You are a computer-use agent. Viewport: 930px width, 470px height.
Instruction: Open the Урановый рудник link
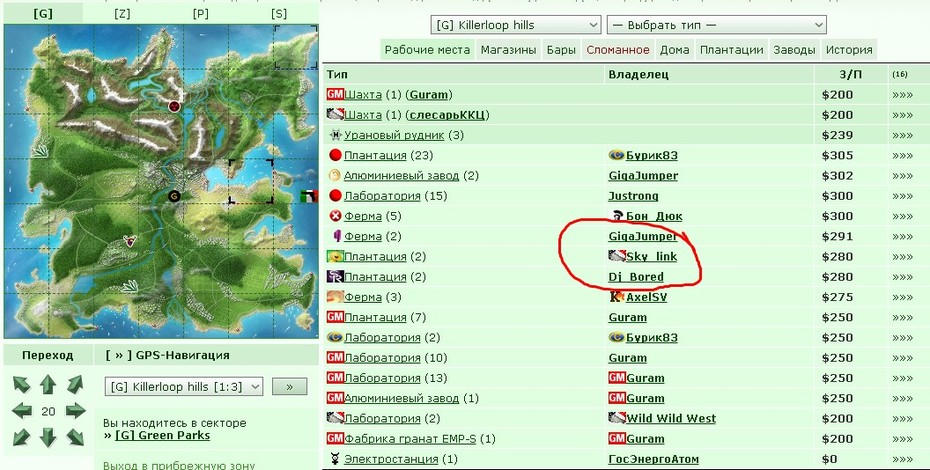pos(394,135)
